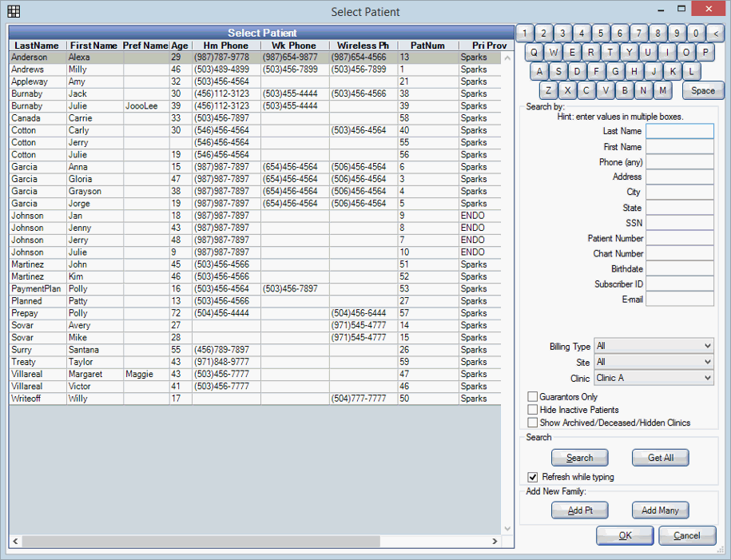The width and height of the screenshot is (731, 560).
Task: Click the digit 5 key on the keypad
Action: click(600, 34)
